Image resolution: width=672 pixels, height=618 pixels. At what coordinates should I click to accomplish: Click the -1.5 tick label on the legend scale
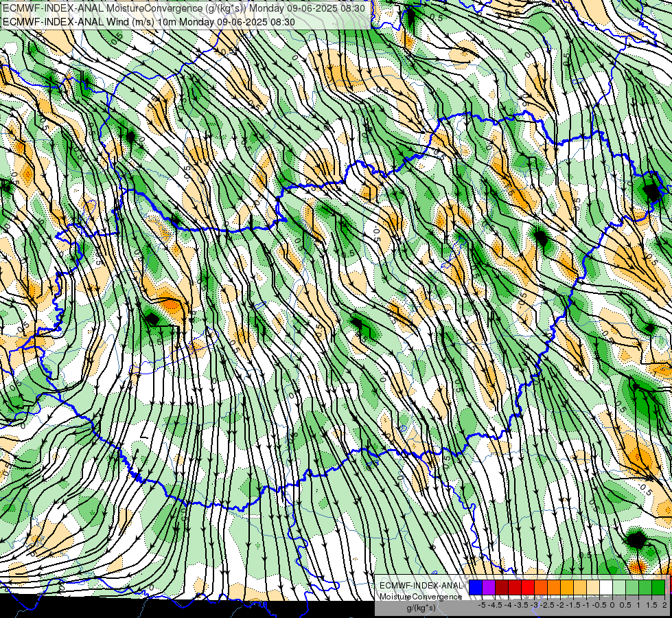coord(574,605)
